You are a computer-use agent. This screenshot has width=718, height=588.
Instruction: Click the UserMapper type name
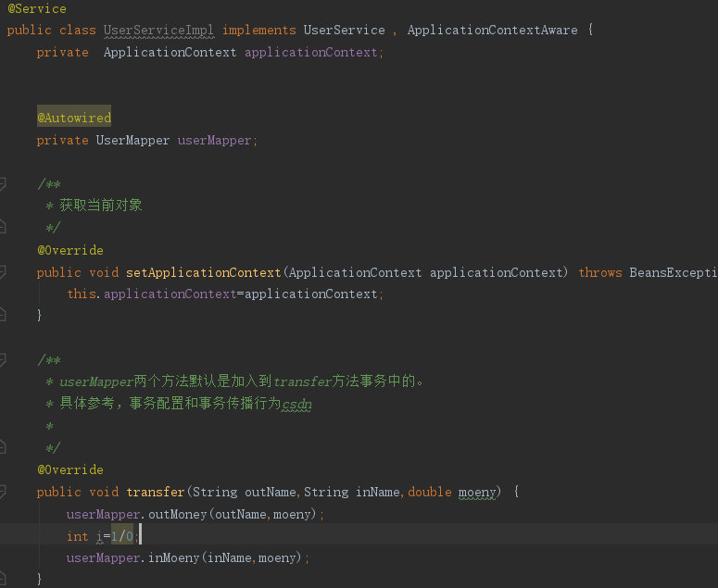pyautogui.click(x=132, y=140)
